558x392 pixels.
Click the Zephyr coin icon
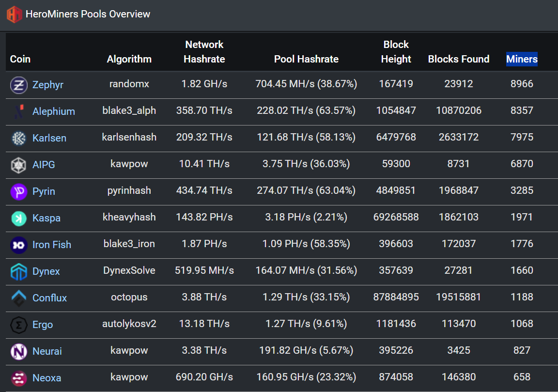pos(19,85)
